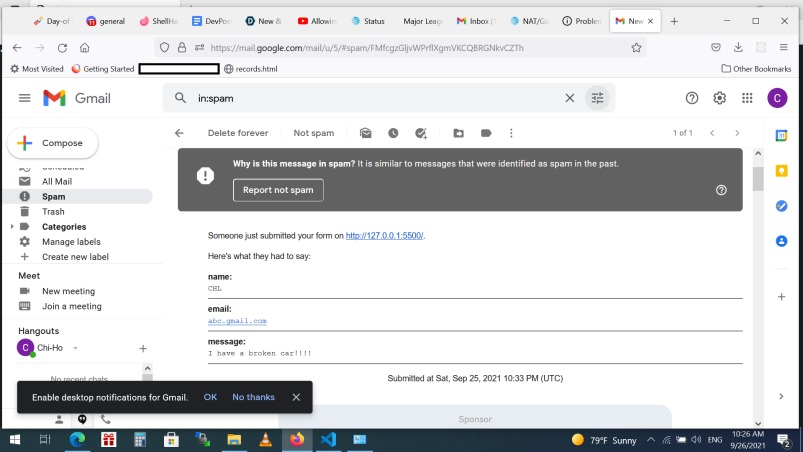803x452 pixels.
Task: Open the Firefox application menu
Action: pos(784,47)
